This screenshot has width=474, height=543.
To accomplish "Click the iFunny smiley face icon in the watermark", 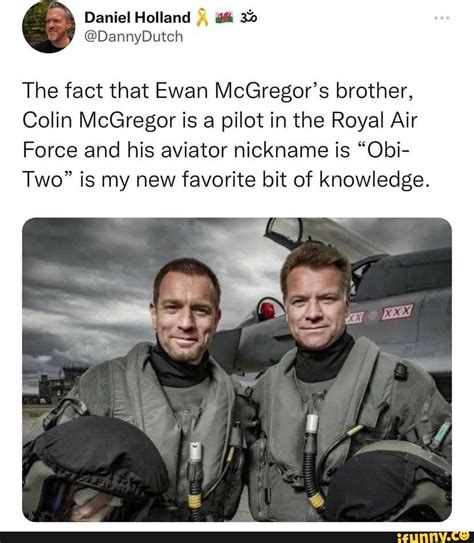I will 464,535.
